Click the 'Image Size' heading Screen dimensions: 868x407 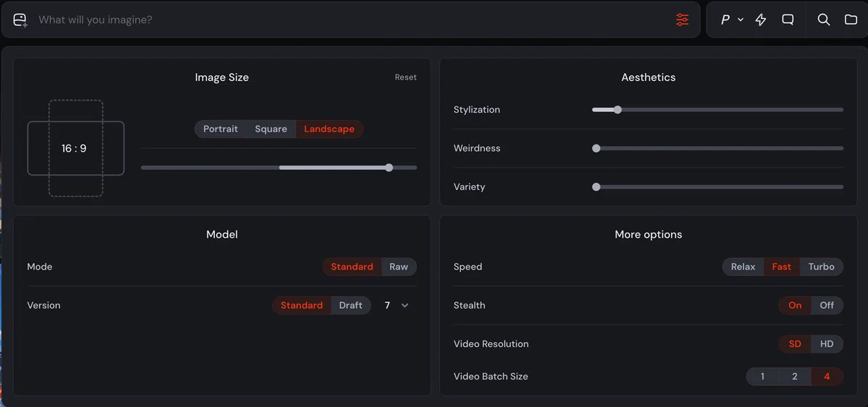222,77
